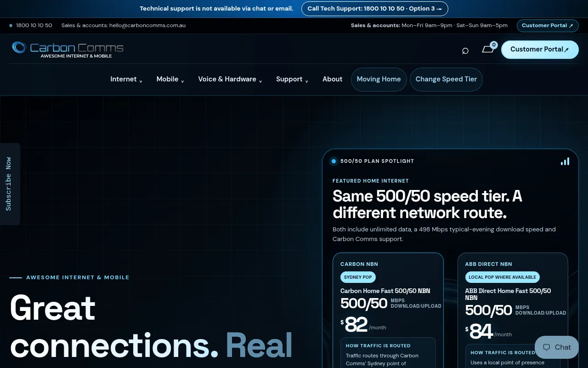Click the $84 /month price

[488, 332]
